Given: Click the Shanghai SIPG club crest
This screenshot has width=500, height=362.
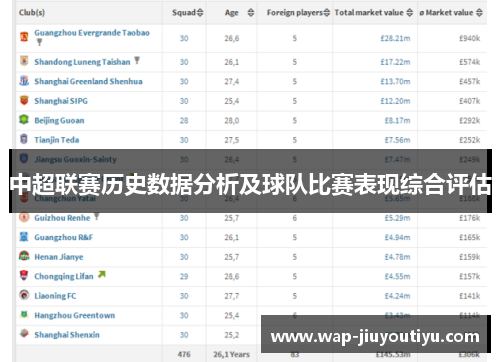Looking at the screenshot, I should pyautogui.click(x=24, y=100).
